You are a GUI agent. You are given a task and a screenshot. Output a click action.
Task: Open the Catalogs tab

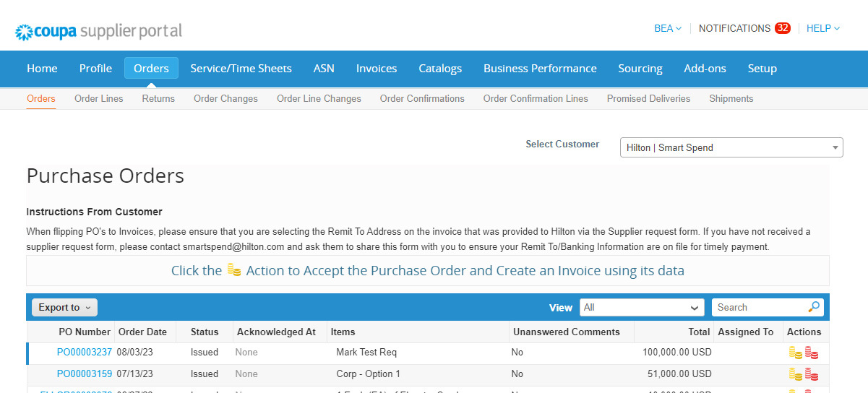[440, 68]
